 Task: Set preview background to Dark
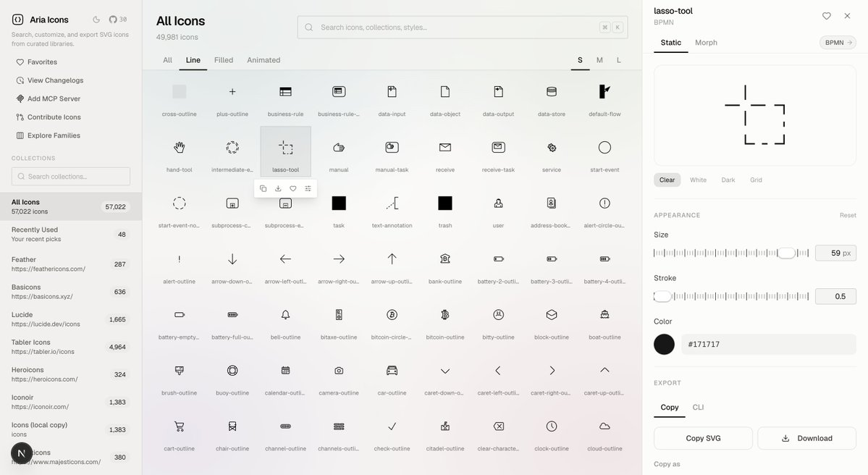pos(728,180)
